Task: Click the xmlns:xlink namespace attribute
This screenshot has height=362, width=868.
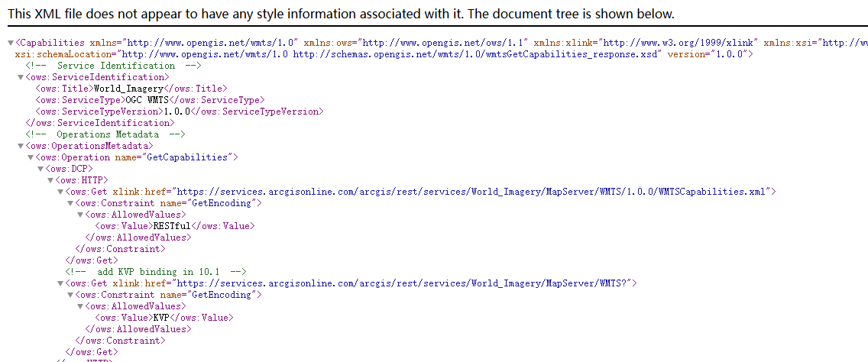Action: tap(646, 43)
